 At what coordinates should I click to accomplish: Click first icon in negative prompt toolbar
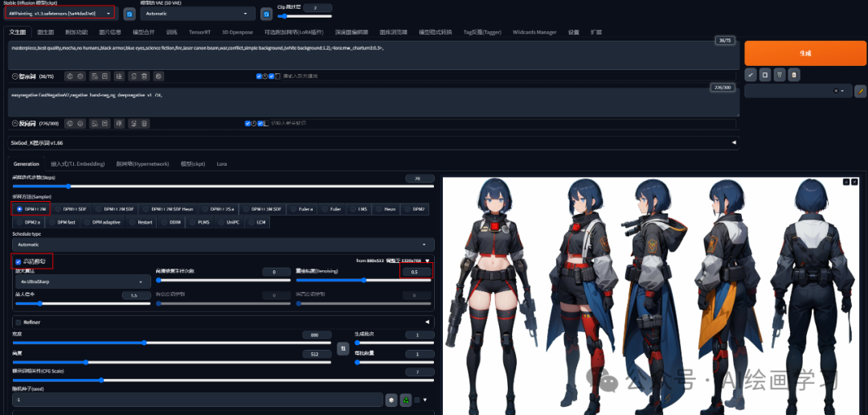click(x=70, y=123)
